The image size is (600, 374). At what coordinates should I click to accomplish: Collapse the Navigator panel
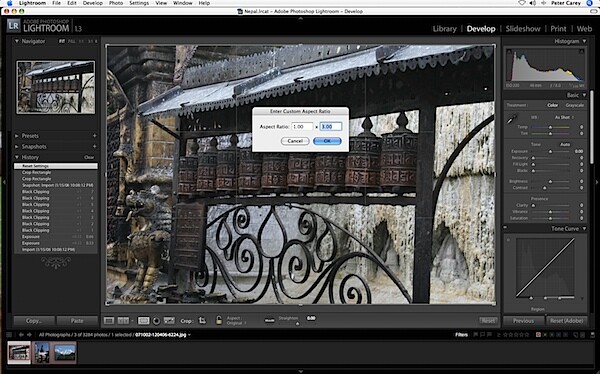click(17, 41)
